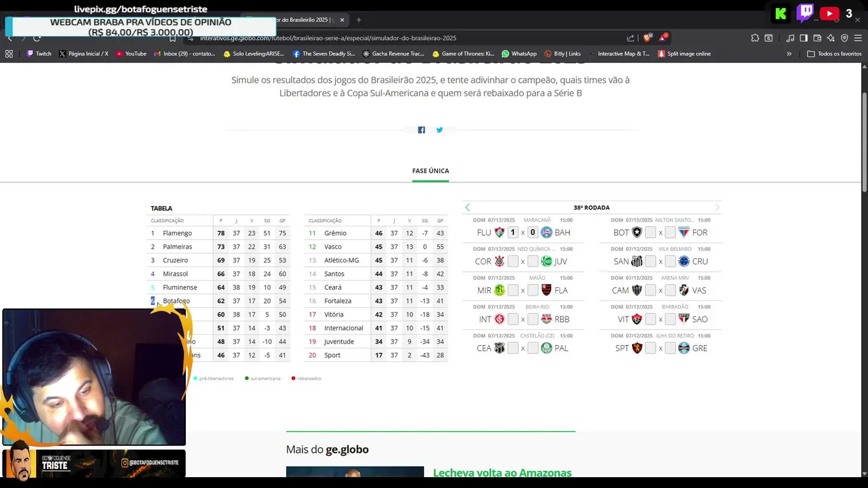The width and height of the screenshot is (868, 488).
Task: Click the Palmeiras crest in CEA x PAL match
Action: (546, 348)
